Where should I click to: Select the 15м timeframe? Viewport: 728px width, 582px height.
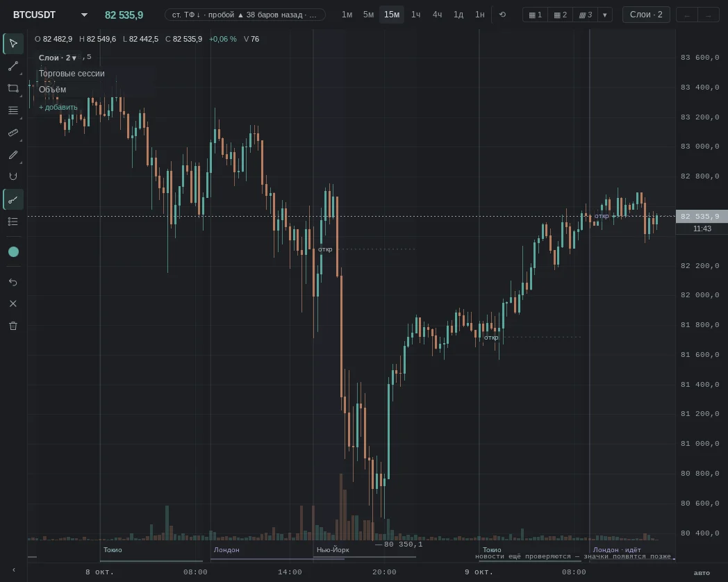(x=392, y=15)
